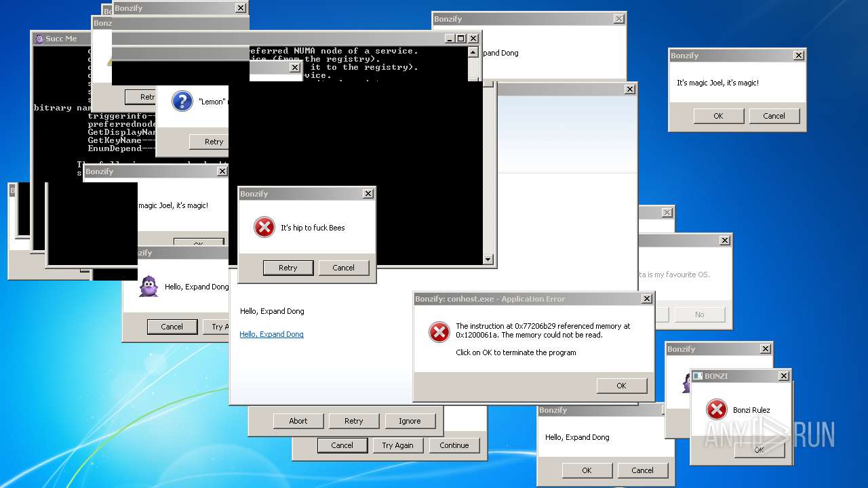The image size is (868, 488).
Task: Click the red error icon in the Bees dialog
Action: click(264, 227)
